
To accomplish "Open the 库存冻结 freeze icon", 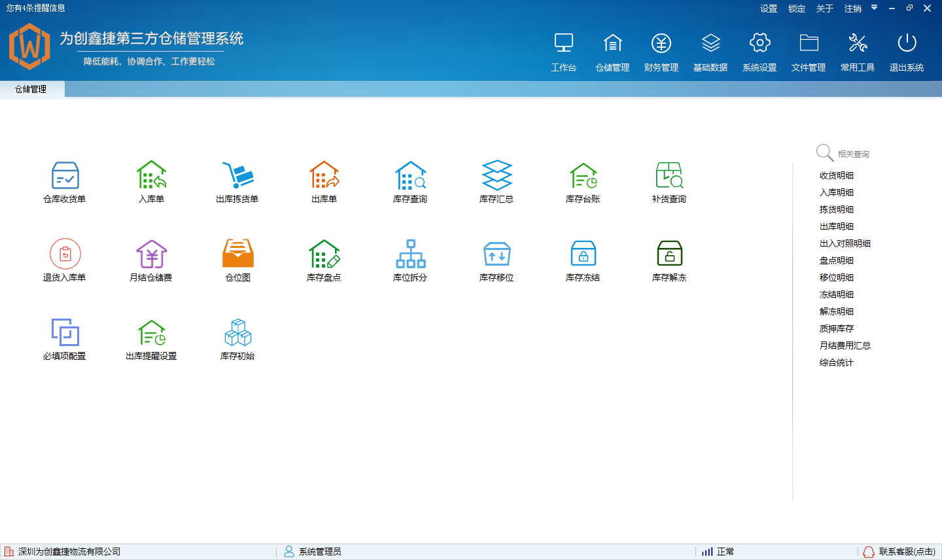I will [x=584, y=254].
